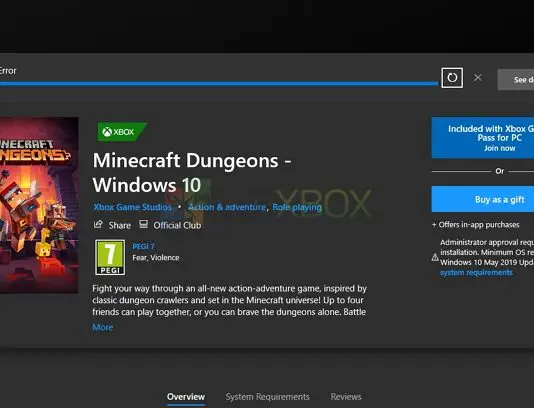Click the blue download progress bar
The image size is (534, 408).
tap(219, 83)
